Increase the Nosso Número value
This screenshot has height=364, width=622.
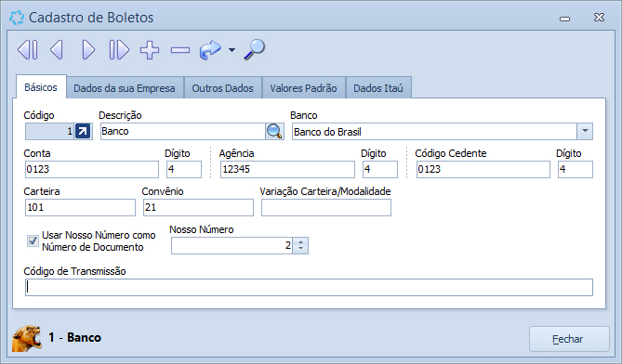coord(300,242)
